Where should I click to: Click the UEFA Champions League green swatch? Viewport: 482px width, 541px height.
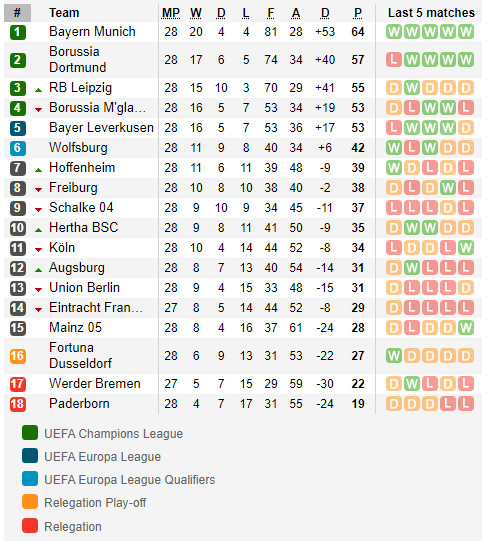click(x=30, y=433)
